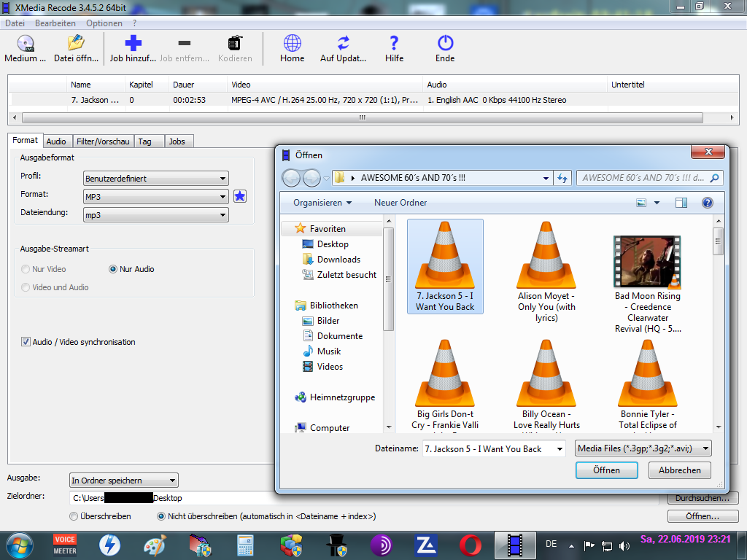Screen dimensions: 747x560
Task: Open Opera from the taskbar
Action: click(471, 545)
